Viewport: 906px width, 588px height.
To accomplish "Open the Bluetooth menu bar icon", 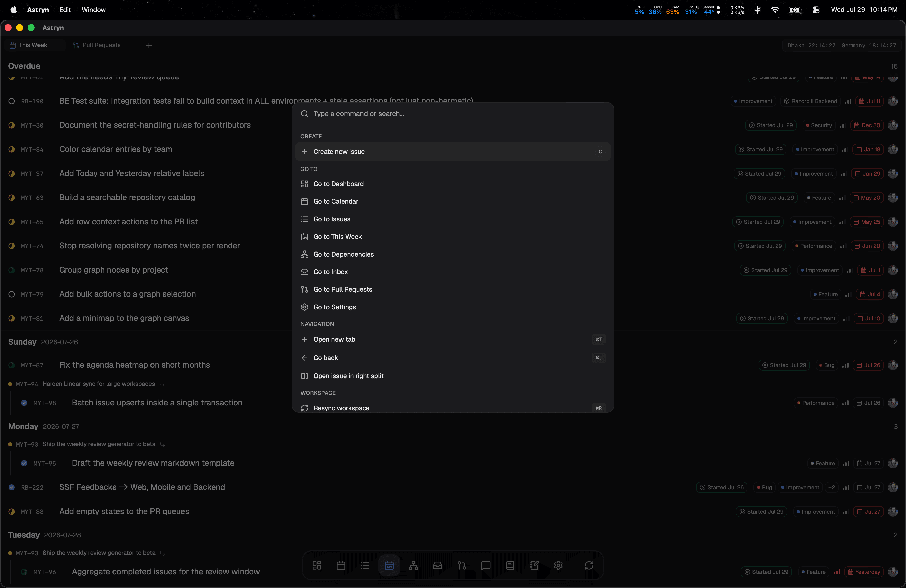I will pos(758,10).
